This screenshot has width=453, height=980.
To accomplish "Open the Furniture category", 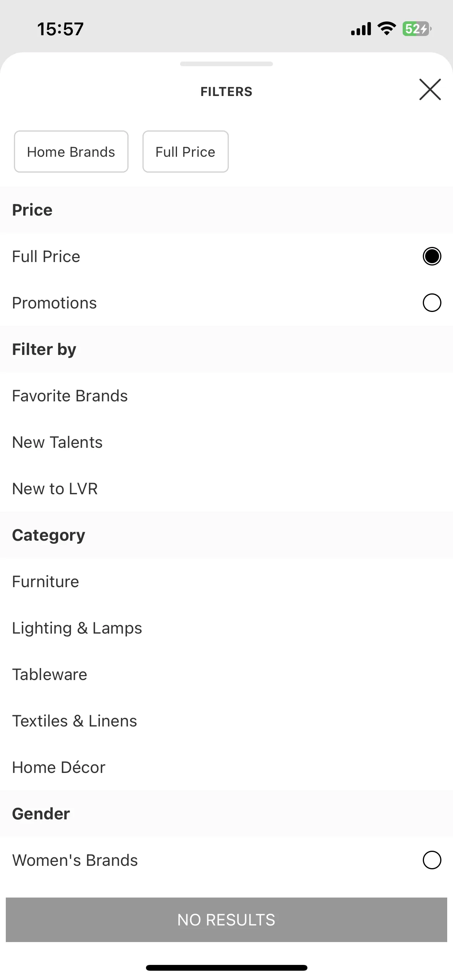I will pos(226,581).
